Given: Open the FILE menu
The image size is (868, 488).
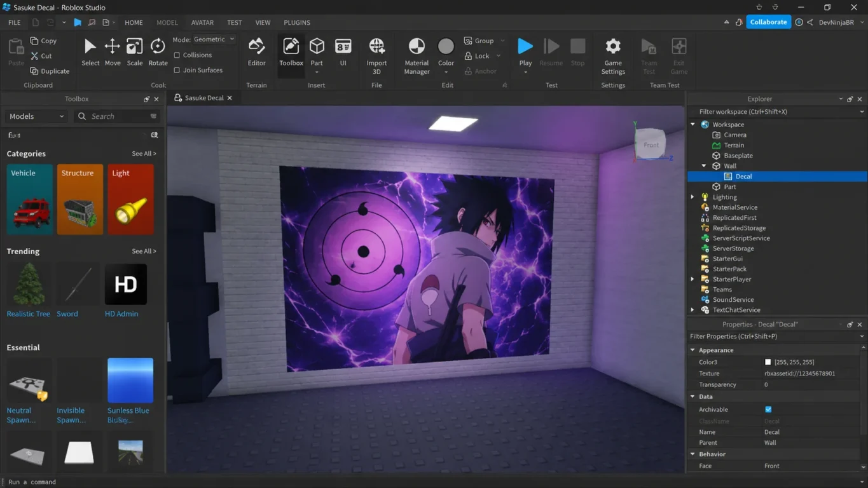Looking at the screenshot, I should (x=14, y=22).
